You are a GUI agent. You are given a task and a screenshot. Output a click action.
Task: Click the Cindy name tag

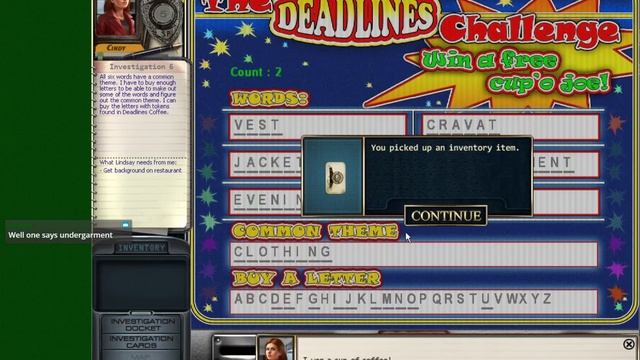pyautogui.click(x=116, y=48)
